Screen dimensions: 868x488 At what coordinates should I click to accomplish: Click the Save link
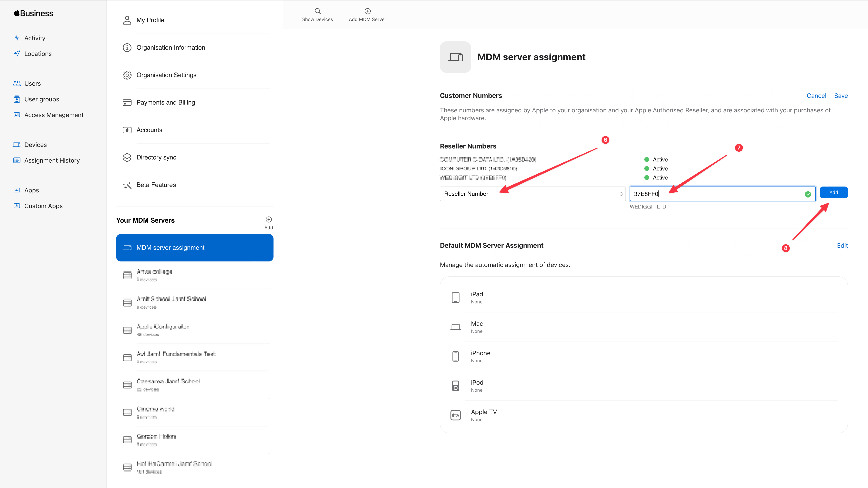[841, 96]
